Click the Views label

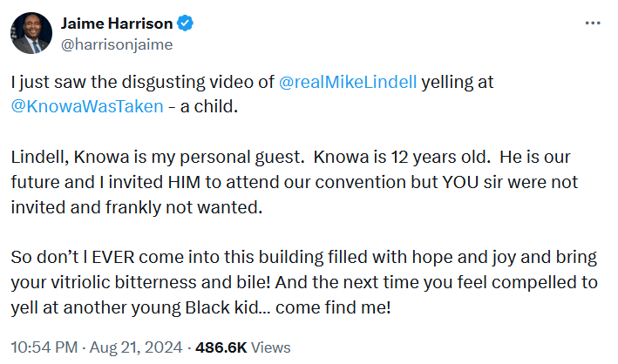pyautogui.click(x=270, y=347)
